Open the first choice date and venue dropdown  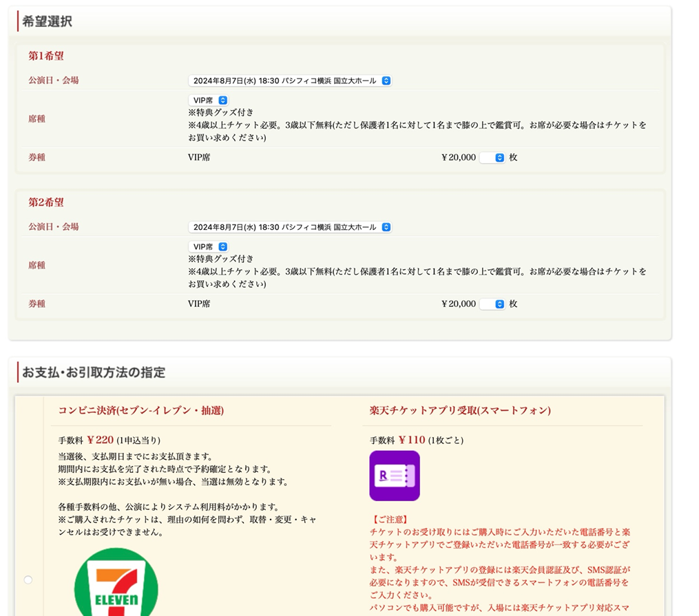click(289, 81)
